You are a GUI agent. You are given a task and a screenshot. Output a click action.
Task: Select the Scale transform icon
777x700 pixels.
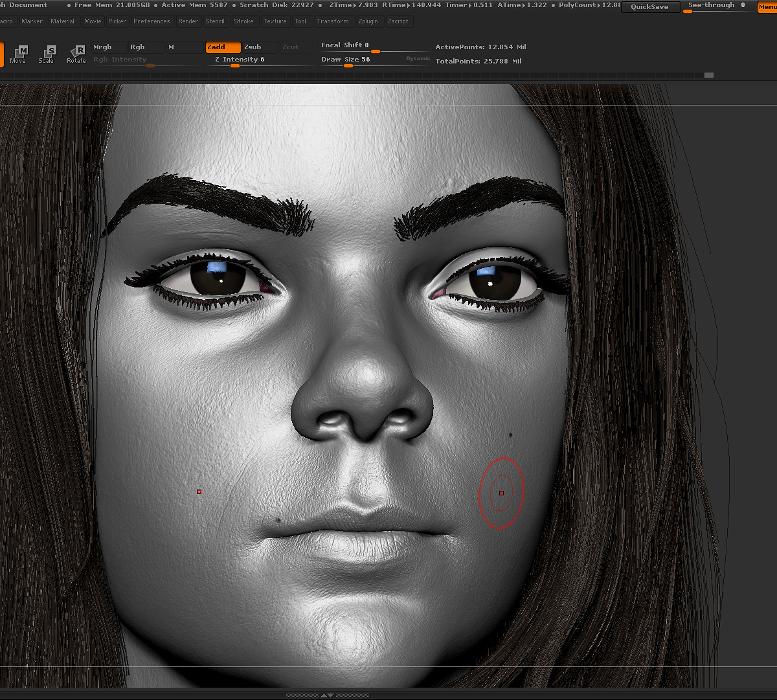click(47, 54)
